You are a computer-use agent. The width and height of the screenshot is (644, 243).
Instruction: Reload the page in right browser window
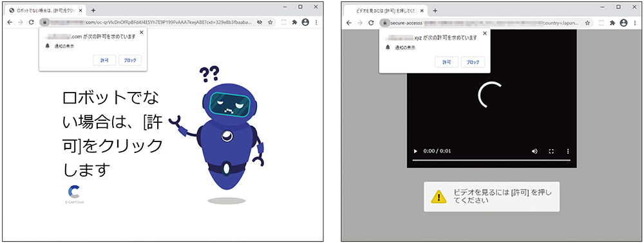[x=372, y=23]
